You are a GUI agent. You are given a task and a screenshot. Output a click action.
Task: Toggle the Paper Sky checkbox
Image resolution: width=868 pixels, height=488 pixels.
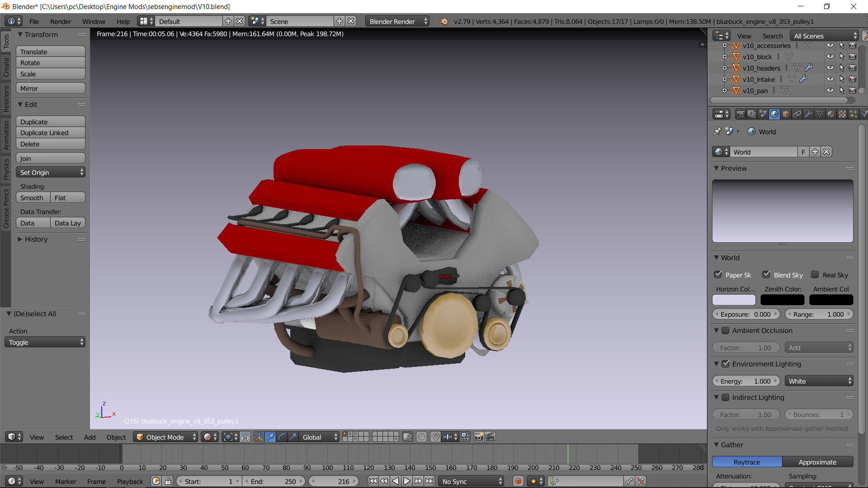click(x=718, y=274)
